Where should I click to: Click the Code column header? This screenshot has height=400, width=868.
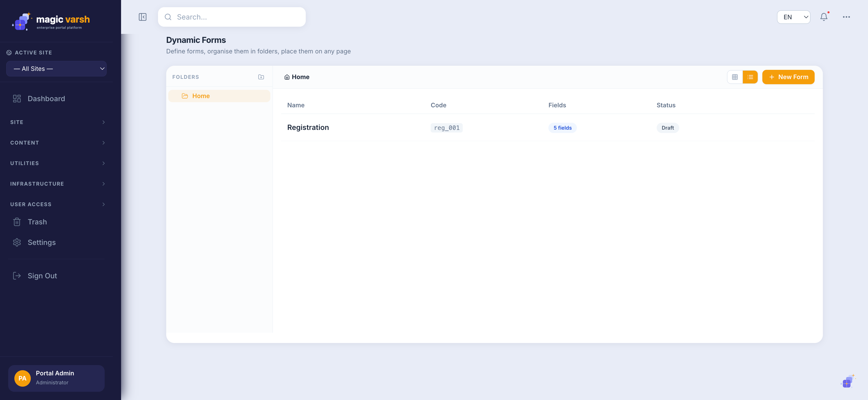click(x=438, y=105)
